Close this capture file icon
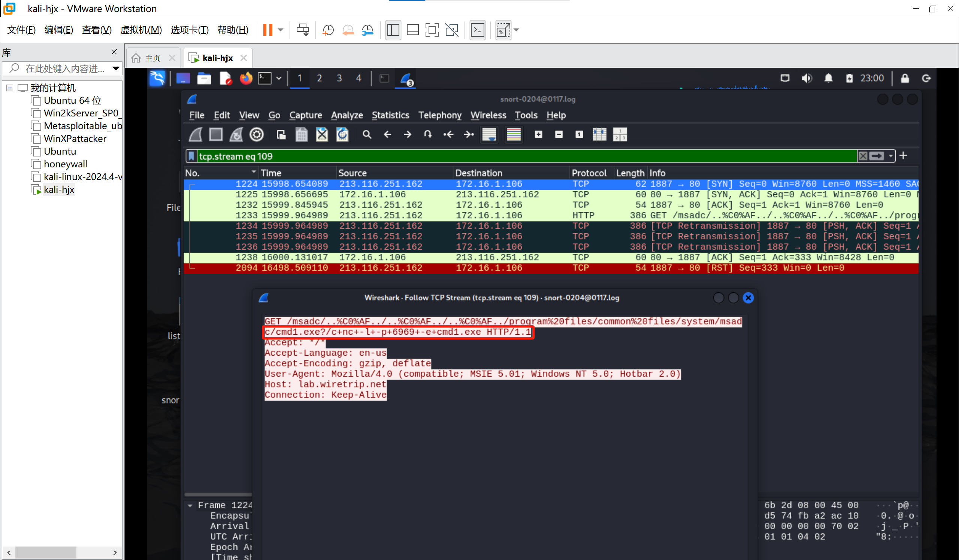 tap(322, 135)
